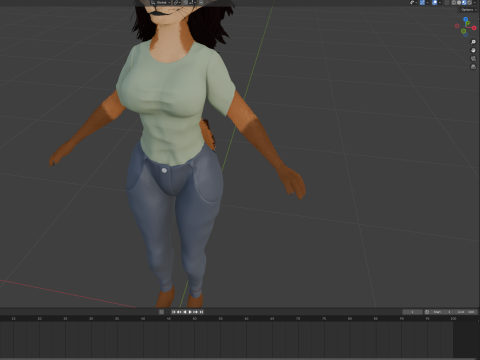Jump to next keyframe

coord(195,312)
